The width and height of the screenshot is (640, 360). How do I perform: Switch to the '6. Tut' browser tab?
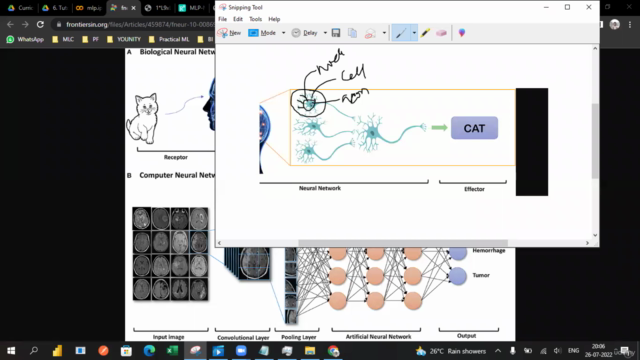(x=56, y=8)
